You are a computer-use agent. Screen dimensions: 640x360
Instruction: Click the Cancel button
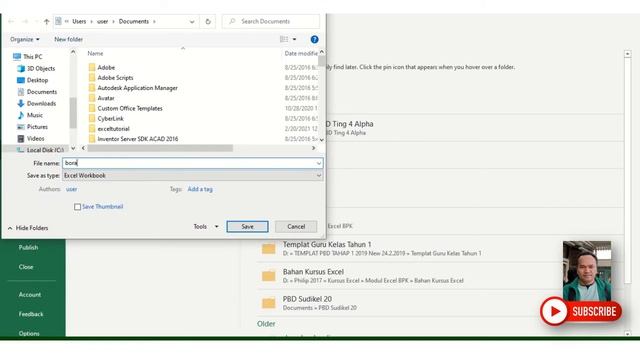coord(296,227)
